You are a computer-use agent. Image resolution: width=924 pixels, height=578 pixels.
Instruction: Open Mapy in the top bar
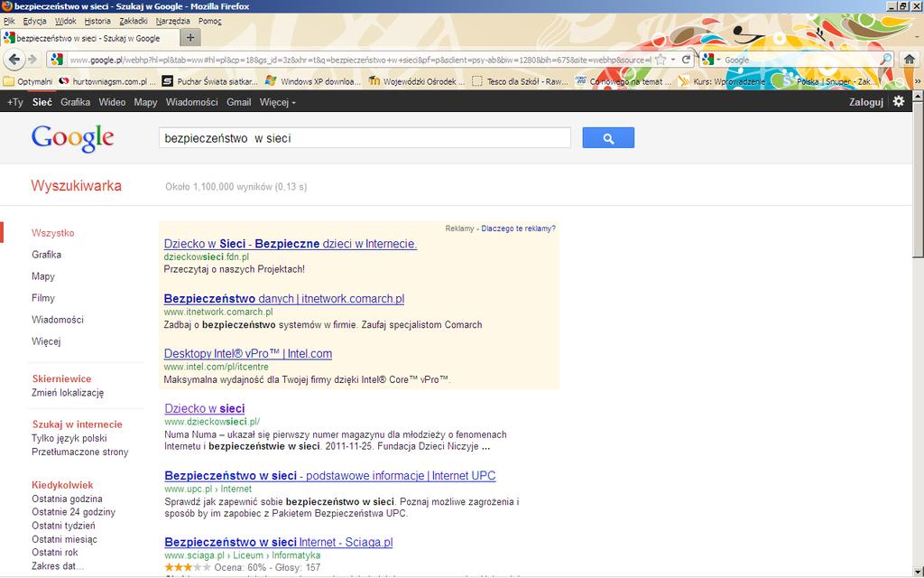(x=145, y=102)
